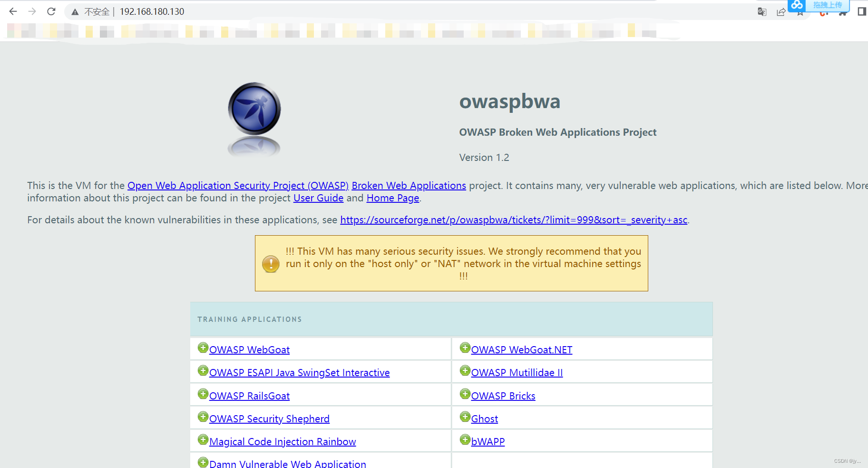Screen dimensions: 868x468
Task: Open Damn Vulnerable Web Application link
Action: [288, 464]
